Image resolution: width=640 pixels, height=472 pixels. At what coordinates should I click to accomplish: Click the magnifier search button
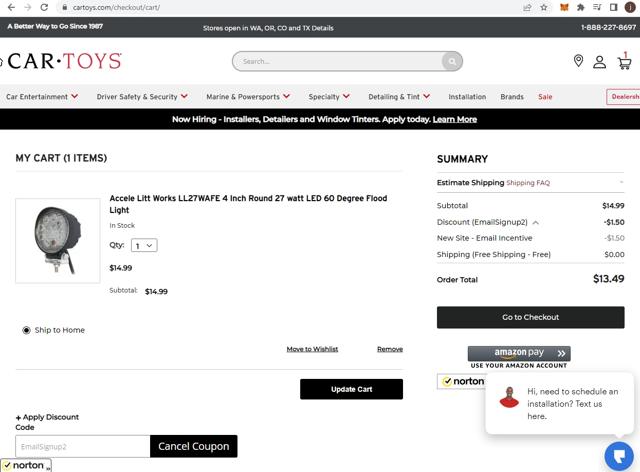coord(452,61)
